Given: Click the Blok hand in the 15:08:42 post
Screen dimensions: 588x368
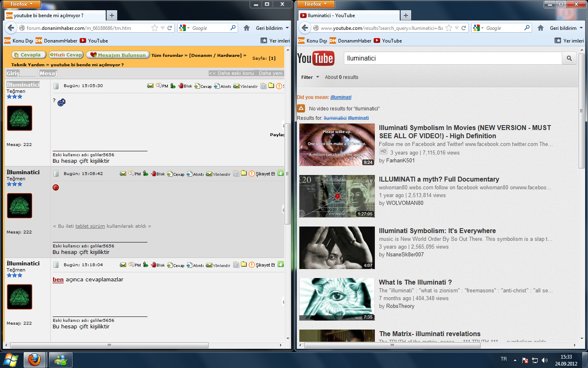Looking at the screenshot, I should (x=158, y=174).
